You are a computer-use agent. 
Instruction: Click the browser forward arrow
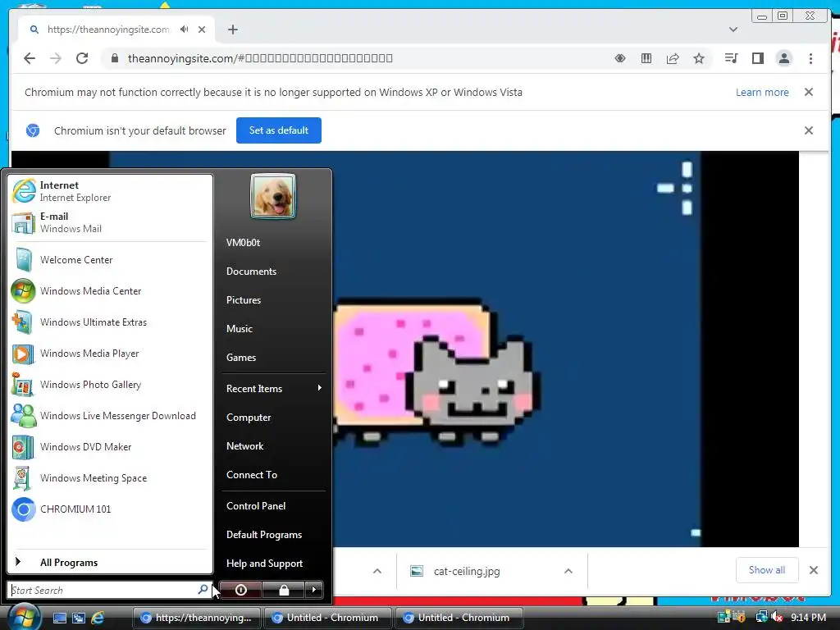(56, 58)
